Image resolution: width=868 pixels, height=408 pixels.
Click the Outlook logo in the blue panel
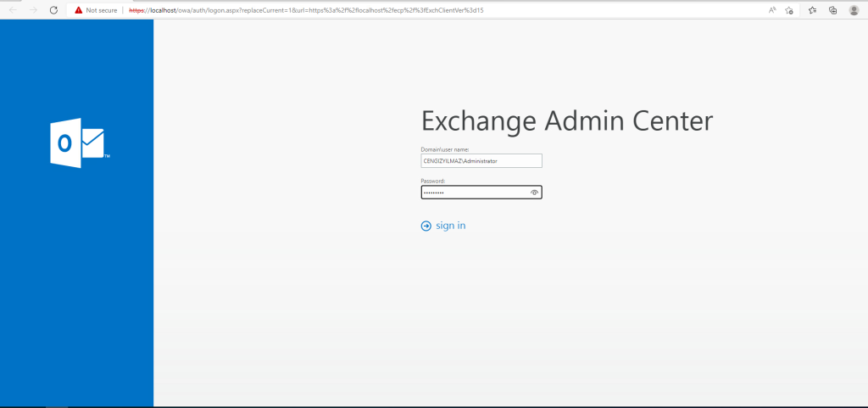[76, 143]
